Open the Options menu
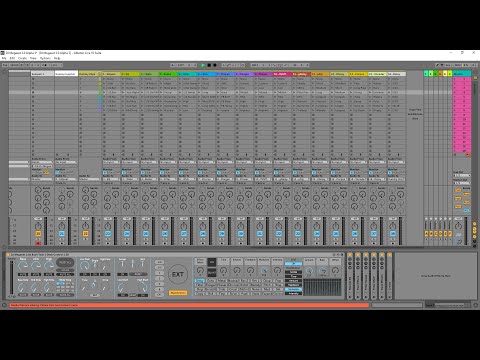Viewport: 480px width, 360px height. pos(45,58)
